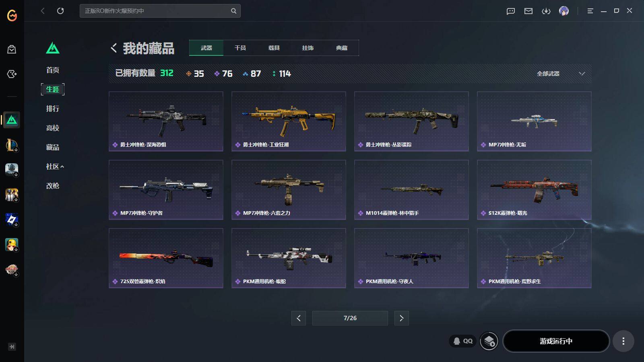Go to previous page arrow
Screen dimensions: 644x362
(x=299, y=318)
